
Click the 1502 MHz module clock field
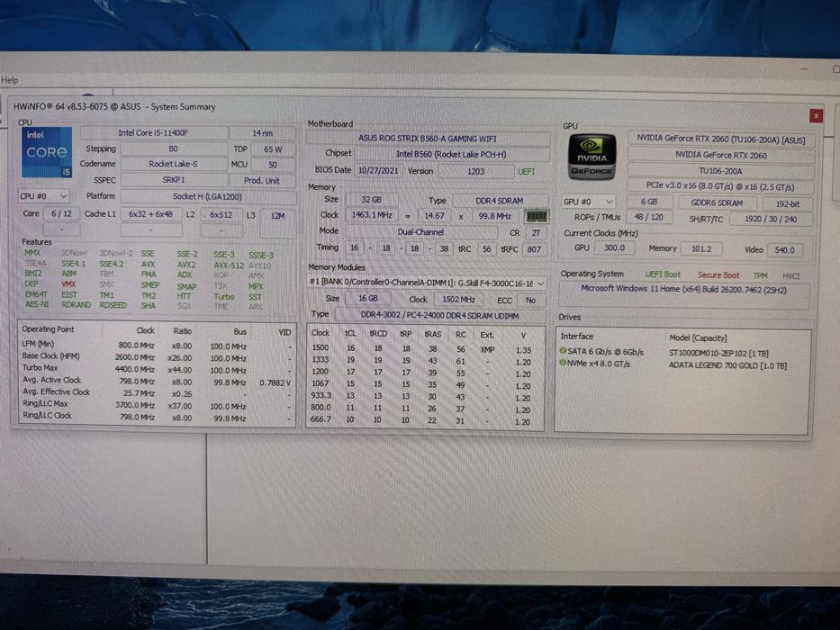tap(458, 300)
